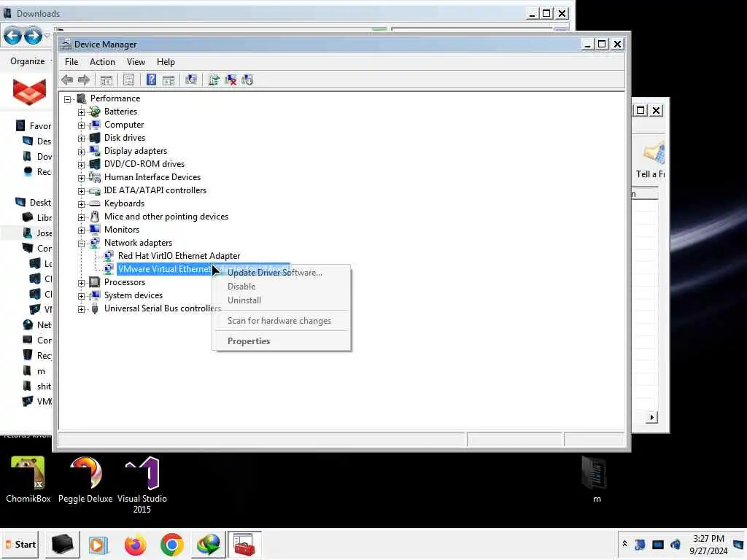Expand the DVD/CD-ROM drives node
The width and height of the screenshot is (747, 560).
(x=82, y=165)
